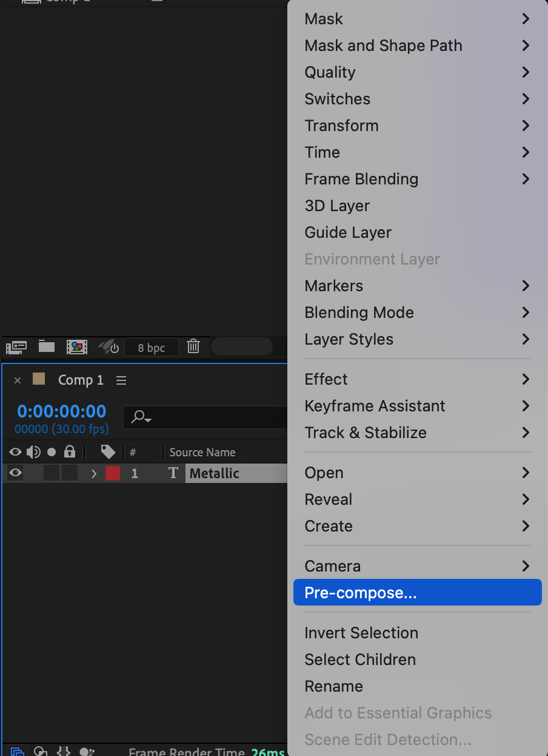Click the red label swatch of Metallic
The width and height of the screenshot is (548, 756).
(x=113, y=473)
